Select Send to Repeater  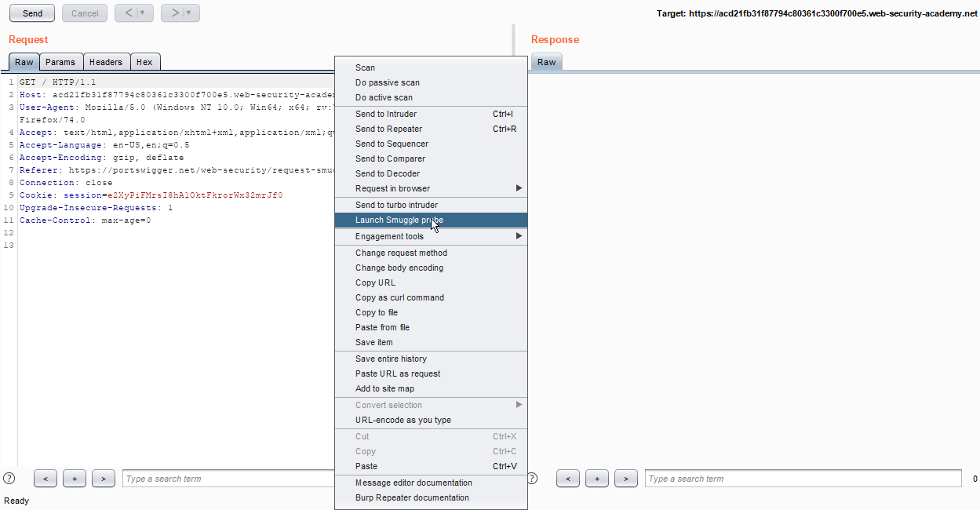click(431, 129)
